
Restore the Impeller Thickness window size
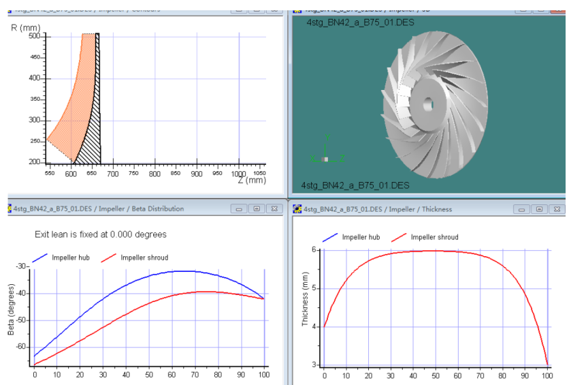(x=539, y=209)
